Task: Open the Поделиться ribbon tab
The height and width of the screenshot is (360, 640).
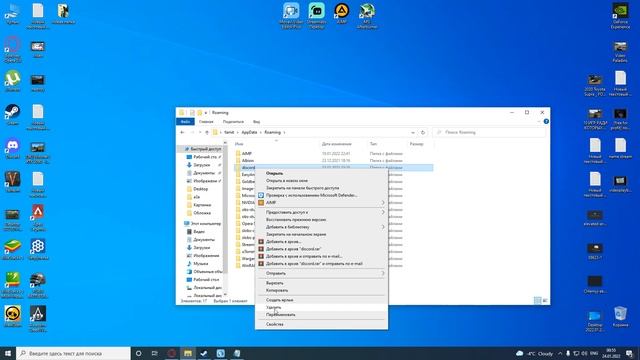Action: pyautogui.click(x=233, y=122)
